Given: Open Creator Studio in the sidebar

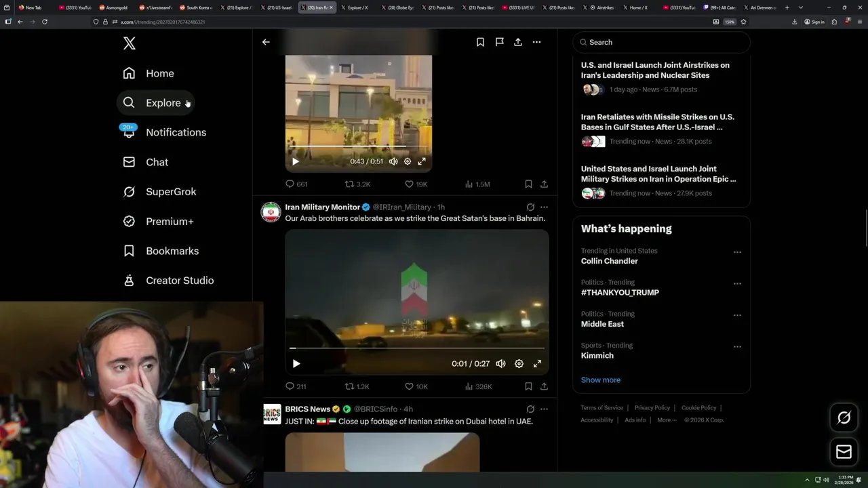Looking at the screenshot, I should pyautogui.click(x=169, y=281).
